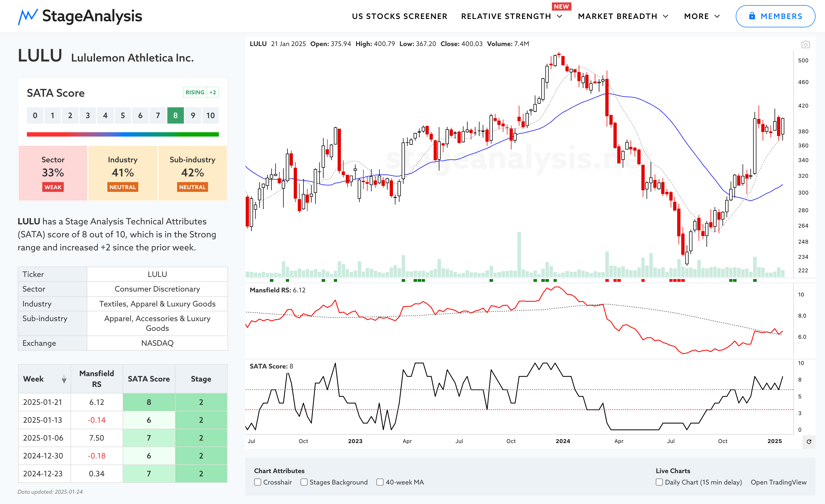825x504 pixels.
Task: Click the NEW badge above Relative Strength
Action: coord(561,6)
